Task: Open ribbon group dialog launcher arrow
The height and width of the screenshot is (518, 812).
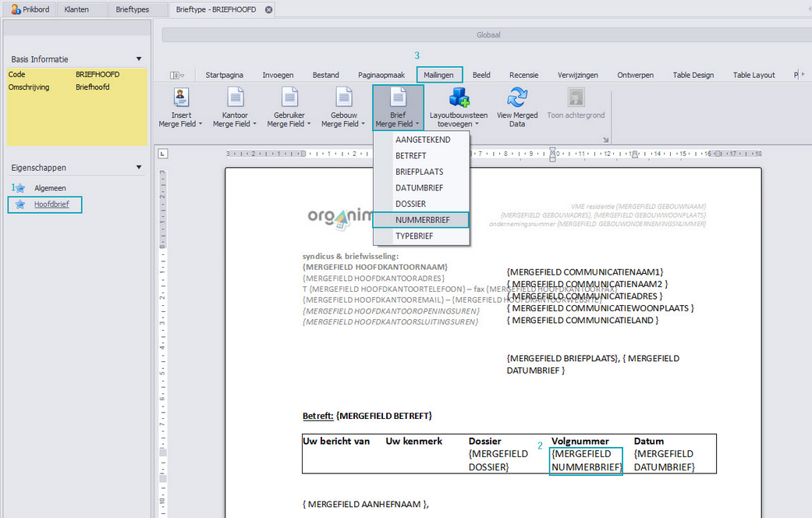Action: coord(605,140)
